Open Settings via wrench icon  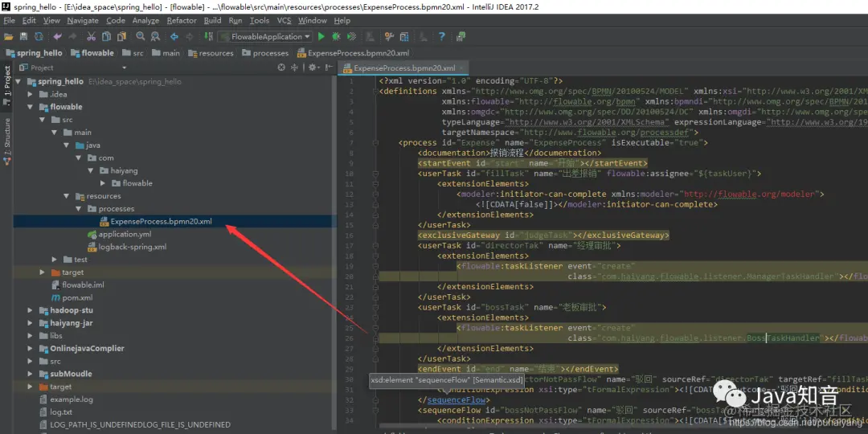click(389, 36)
